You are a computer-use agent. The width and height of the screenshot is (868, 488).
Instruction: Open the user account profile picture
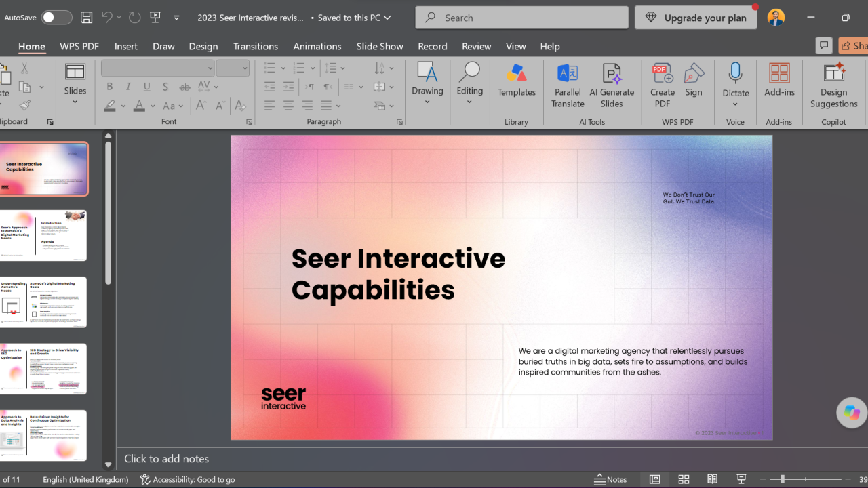[x=776, y=18]
